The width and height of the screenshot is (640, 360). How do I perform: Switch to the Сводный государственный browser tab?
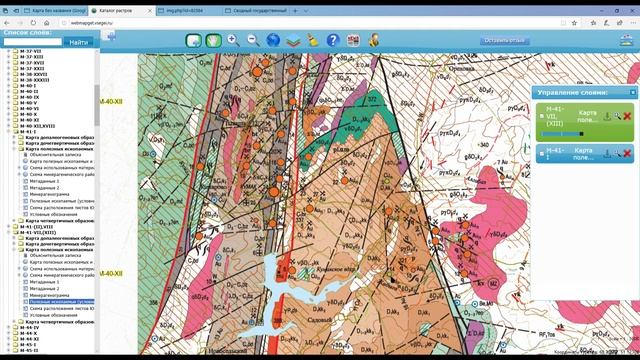tap(255, 11)
